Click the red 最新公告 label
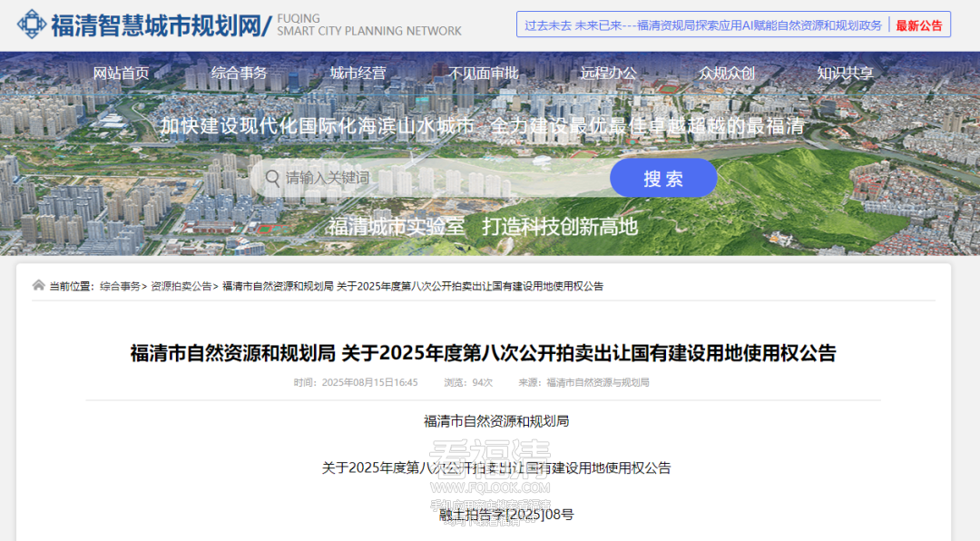Image resolution: width=980 pixels, height=541 pixels. pos(919,25)
